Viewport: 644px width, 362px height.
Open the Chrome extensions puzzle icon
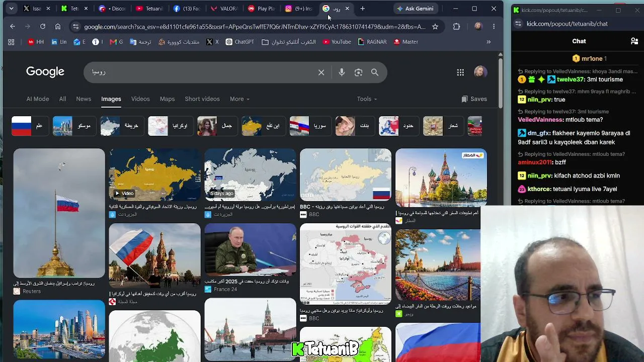click(x=456, y=27)
